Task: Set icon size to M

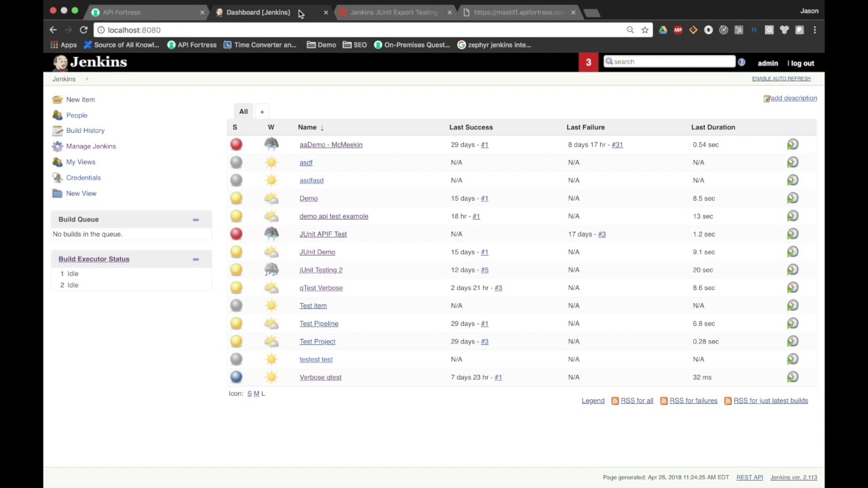Action: pyautogui.click(x=256, y=394)
